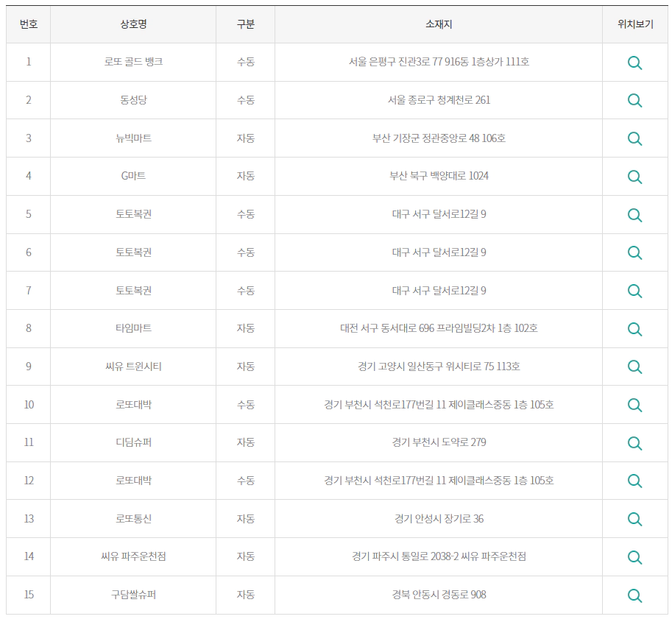Click the 상호명 column header
The image size is (672, 619).
click(x=133, y=24)
